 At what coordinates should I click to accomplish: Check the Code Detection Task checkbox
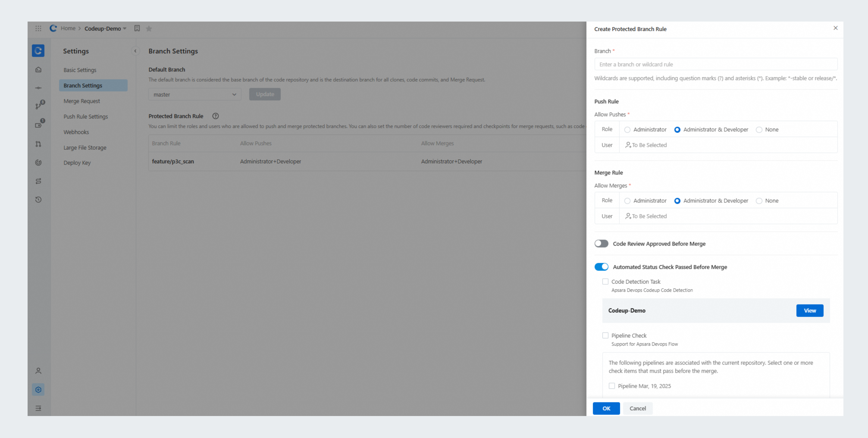[x=606, y=282]
